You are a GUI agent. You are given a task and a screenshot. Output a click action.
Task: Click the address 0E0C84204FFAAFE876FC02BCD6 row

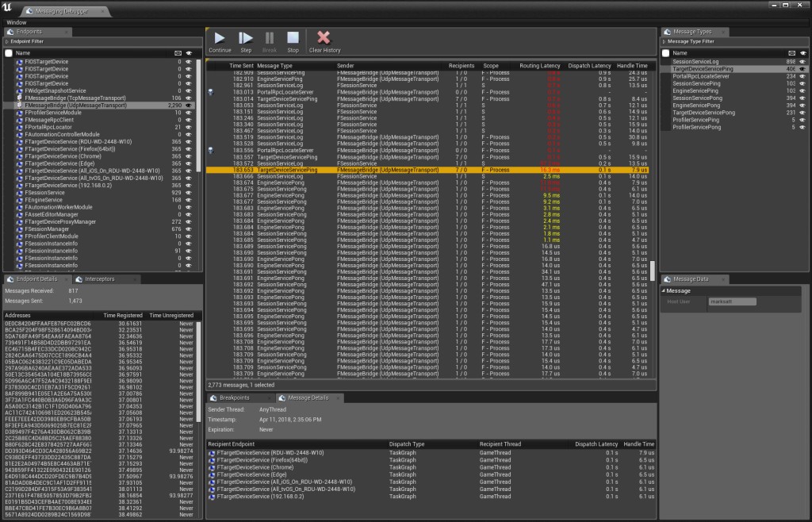(99, 323)
